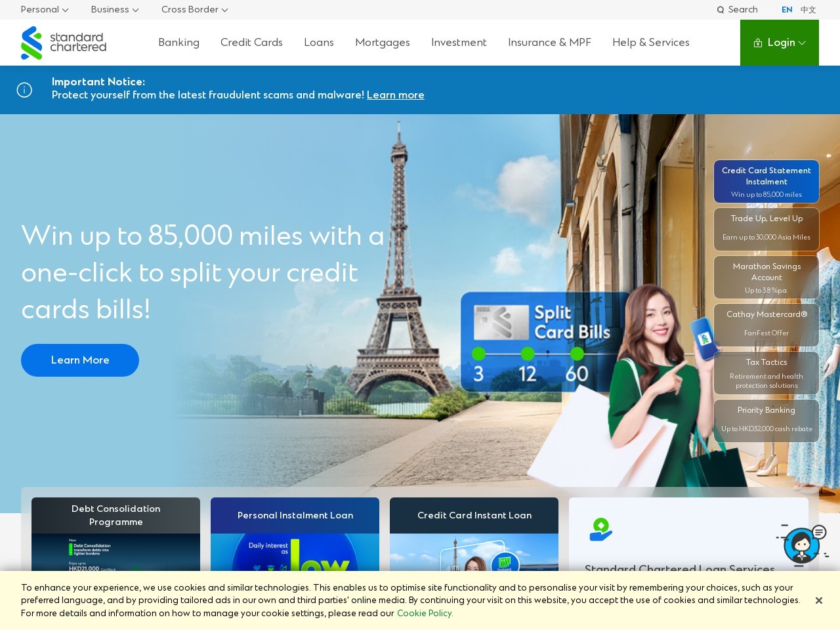Follow the Learn more fraud notice link
840x630 pixels.
395,95
